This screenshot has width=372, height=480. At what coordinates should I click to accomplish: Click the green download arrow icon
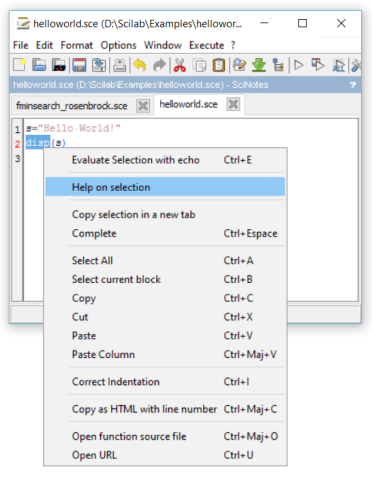click(259, 65)
